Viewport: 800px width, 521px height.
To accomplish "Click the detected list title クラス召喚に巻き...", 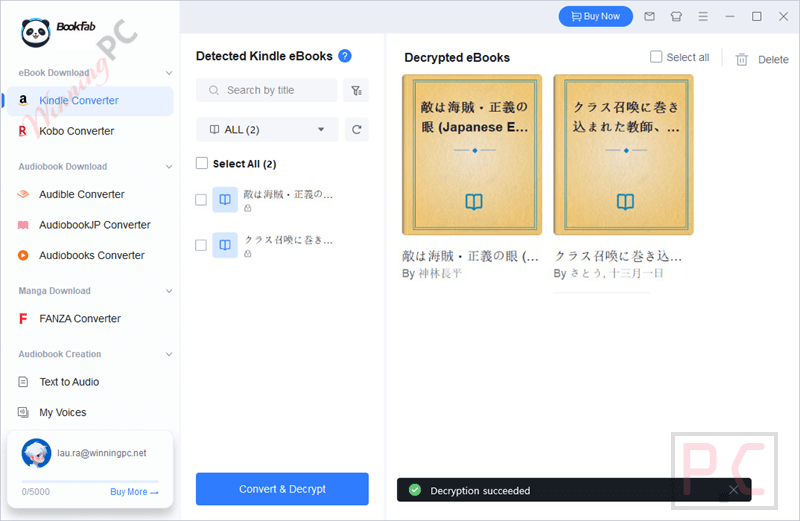I will pos(288,240).
